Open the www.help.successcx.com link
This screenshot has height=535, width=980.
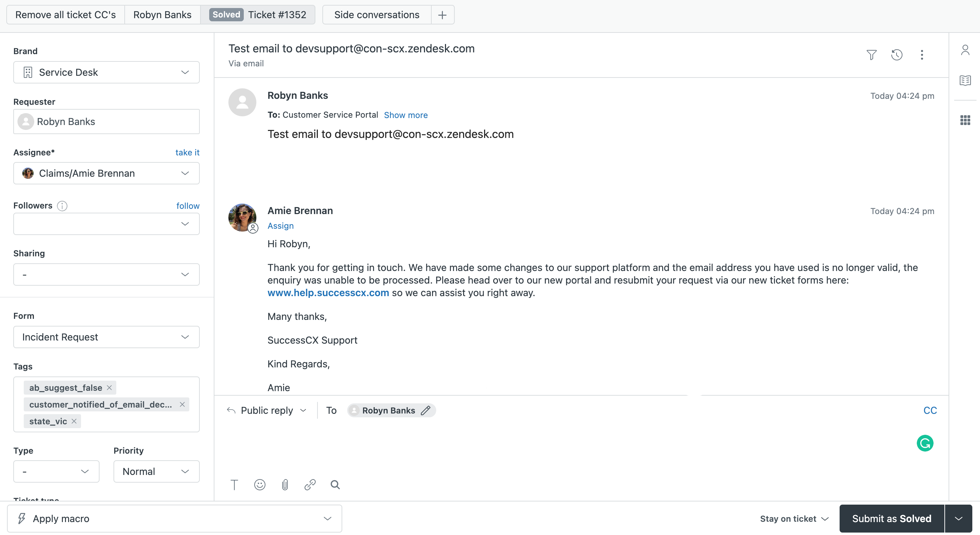[x=328, y=293]
